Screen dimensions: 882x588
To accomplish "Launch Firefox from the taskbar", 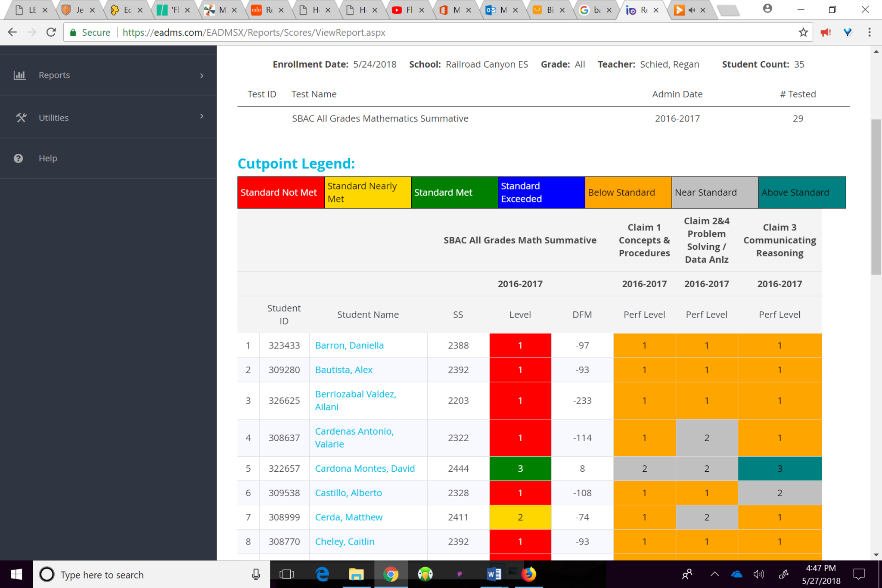I will 528,574.
